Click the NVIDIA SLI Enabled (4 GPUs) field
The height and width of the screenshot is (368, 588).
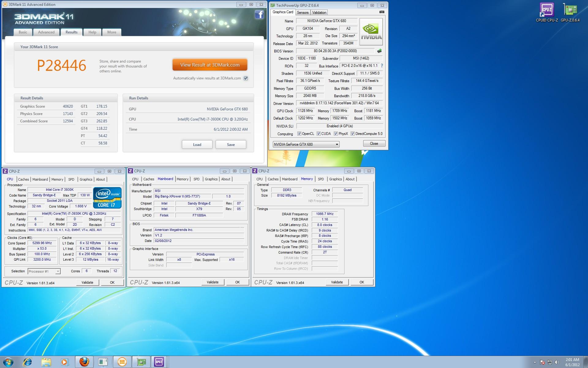coord(340,126)
